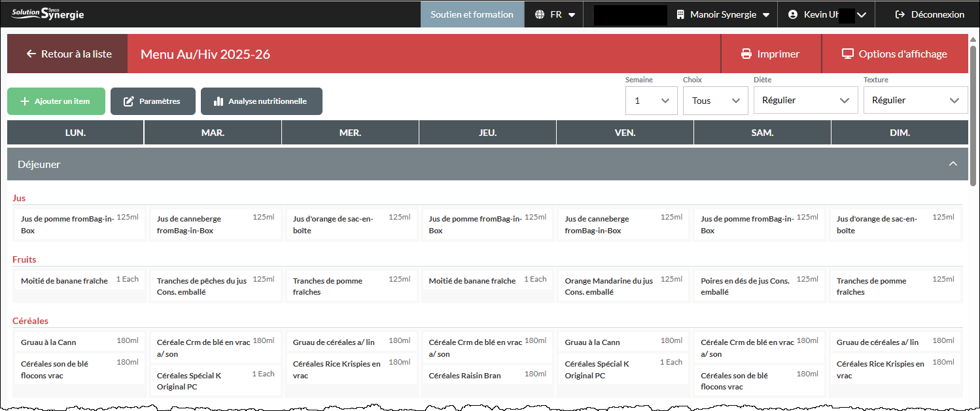Click Ajouter un item button
The width and height of the screenshot is (980, 411).
pos(56,101)
